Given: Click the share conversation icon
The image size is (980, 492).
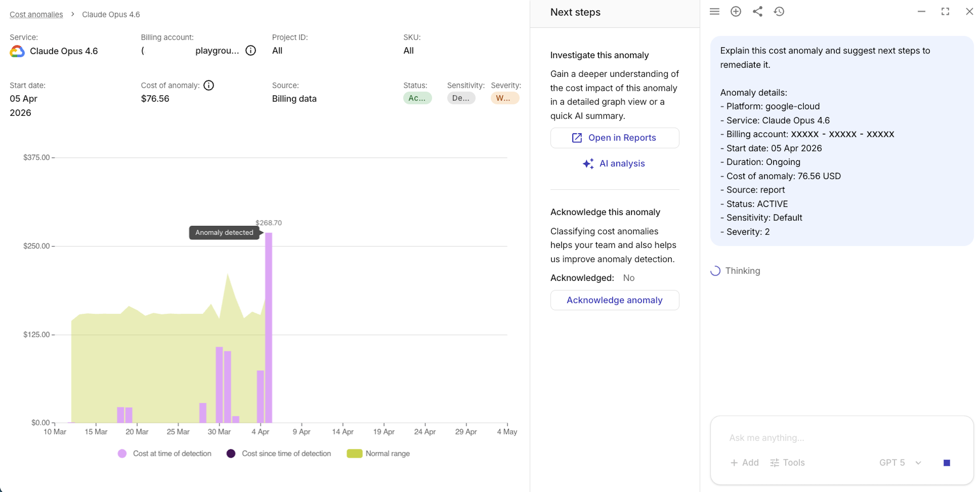Looking at the screenshot, I should pyautogui.click(x=757, y=11).
